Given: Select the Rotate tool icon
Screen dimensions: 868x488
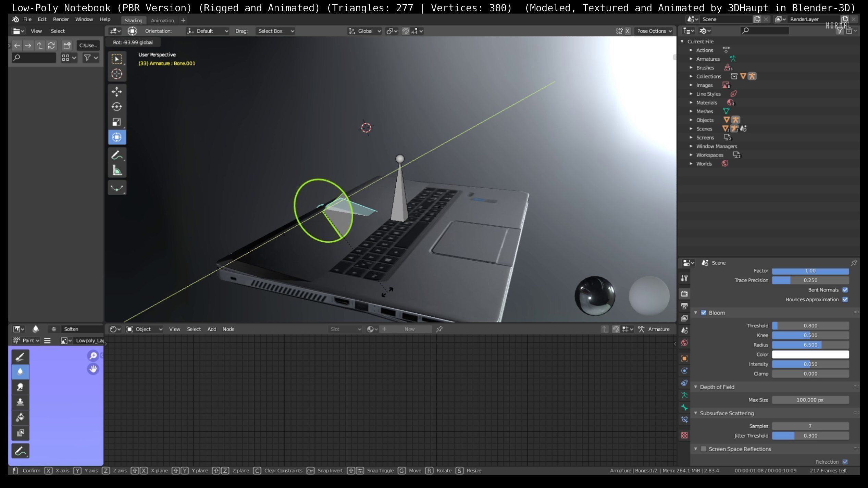Looking at the screenshot, I should (x=117, y=107).
